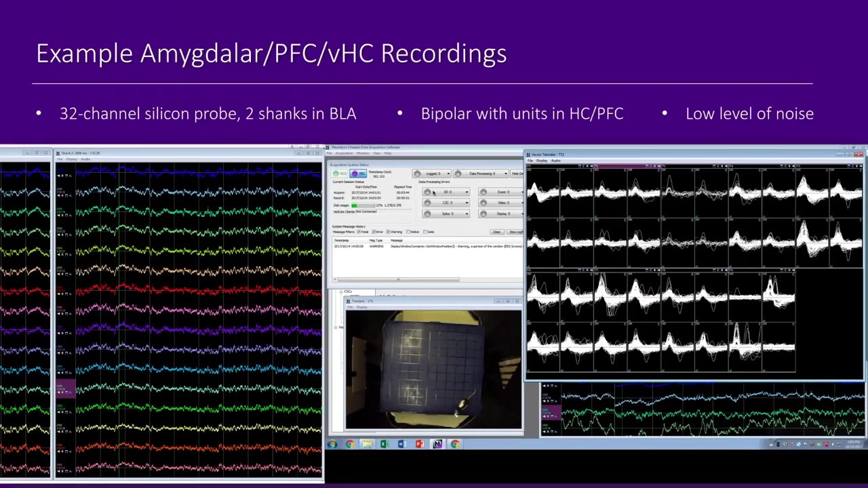Open Excel from taskbar
The height and width of the screenshot is (488, 868).
[x=384, y=444]
